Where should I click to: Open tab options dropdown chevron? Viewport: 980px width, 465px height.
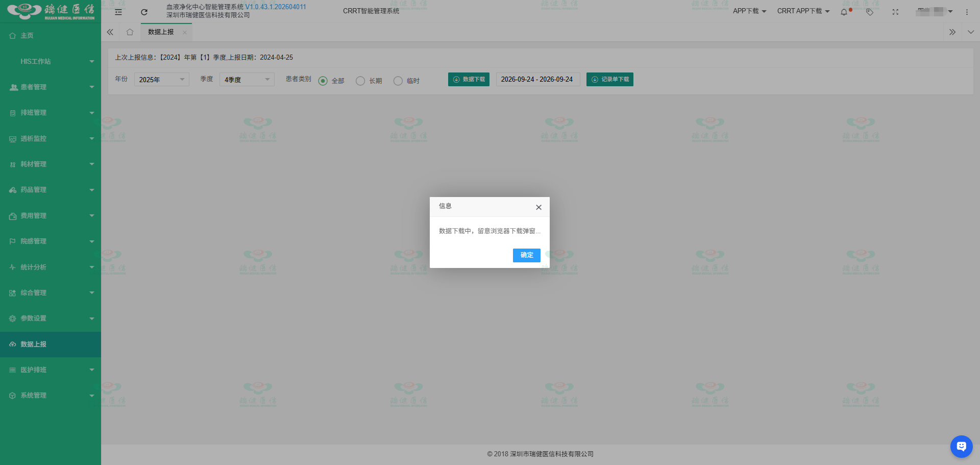coord(970,32)
